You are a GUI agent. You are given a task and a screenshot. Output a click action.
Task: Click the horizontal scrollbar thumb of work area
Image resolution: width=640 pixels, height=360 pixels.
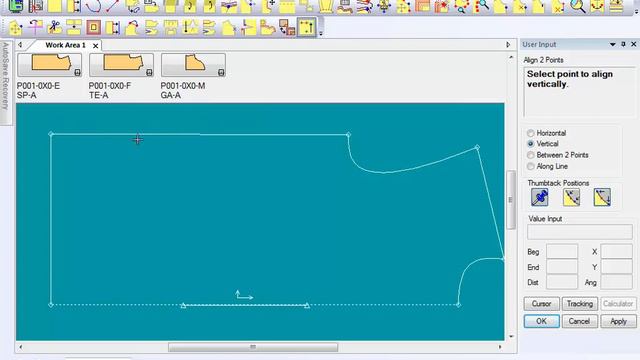[253, 347]
